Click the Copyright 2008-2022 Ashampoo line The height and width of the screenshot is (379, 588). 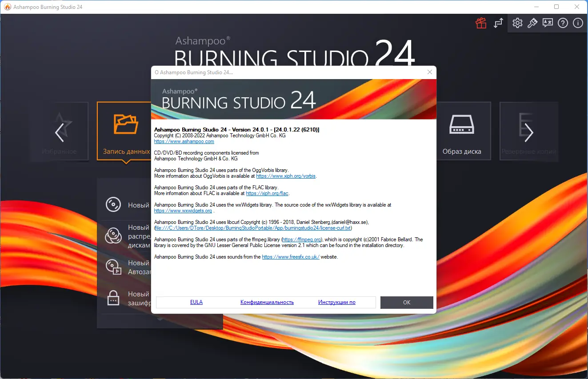point(220,136)
